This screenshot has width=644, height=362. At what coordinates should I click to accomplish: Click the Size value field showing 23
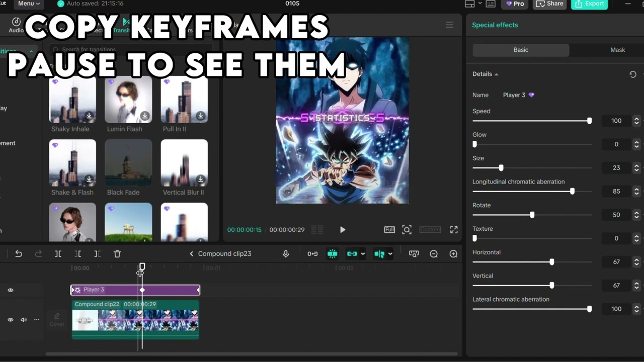[616, 168]
